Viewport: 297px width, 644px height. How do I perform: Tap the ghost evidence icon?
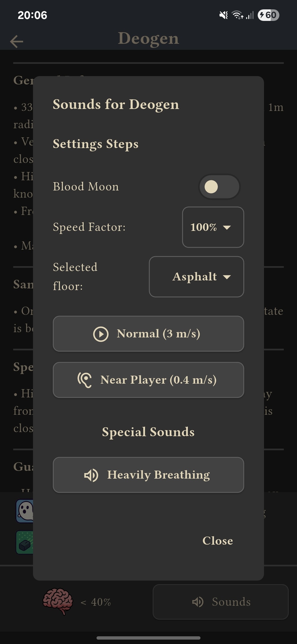pyautogui.click(x=24, y=511)
